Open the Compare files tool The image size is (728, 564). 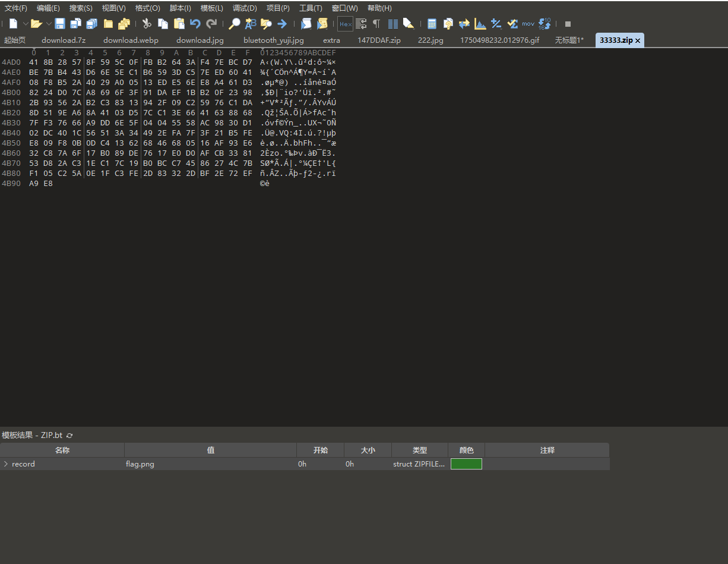464,24
